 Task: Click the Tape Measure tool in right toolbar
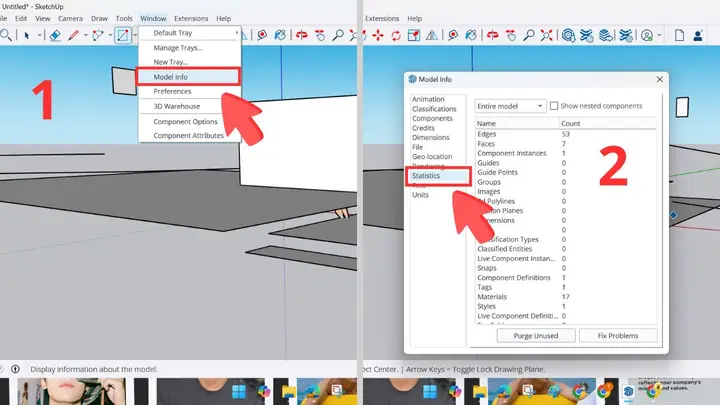pos(453,35)
